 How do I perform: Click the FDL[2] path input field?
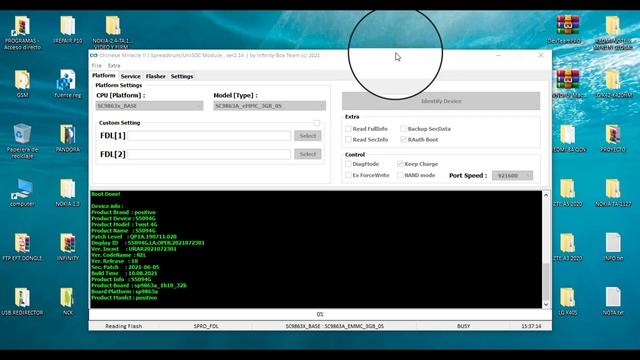[x=209, y=154]
